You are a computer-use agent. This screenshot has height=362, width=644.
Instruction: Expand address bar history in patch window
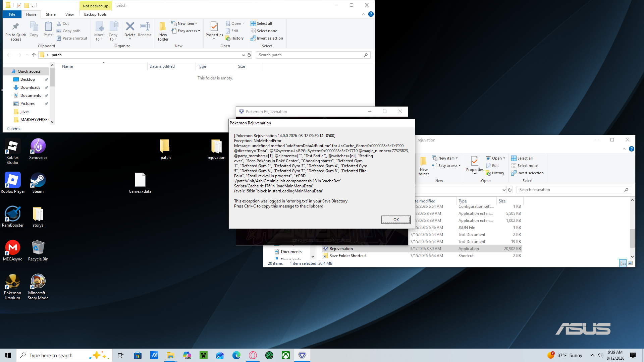[243, 55]
